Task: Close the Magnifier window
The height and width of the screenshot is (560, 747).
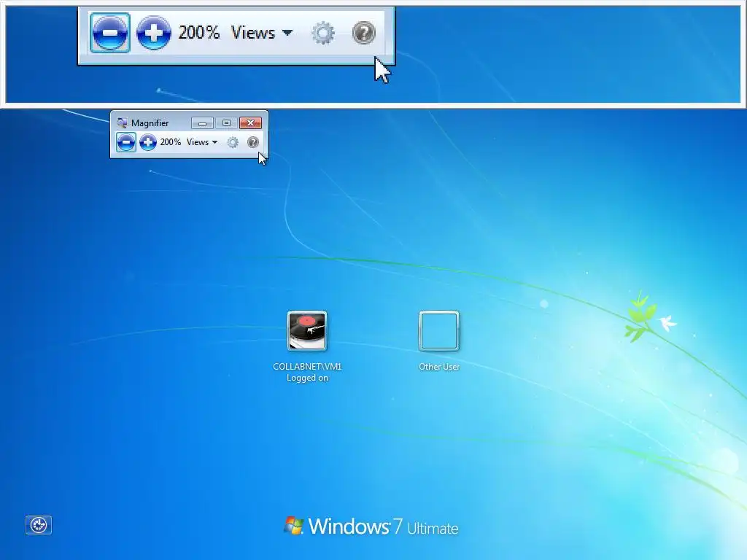Action: pos(251,122)
